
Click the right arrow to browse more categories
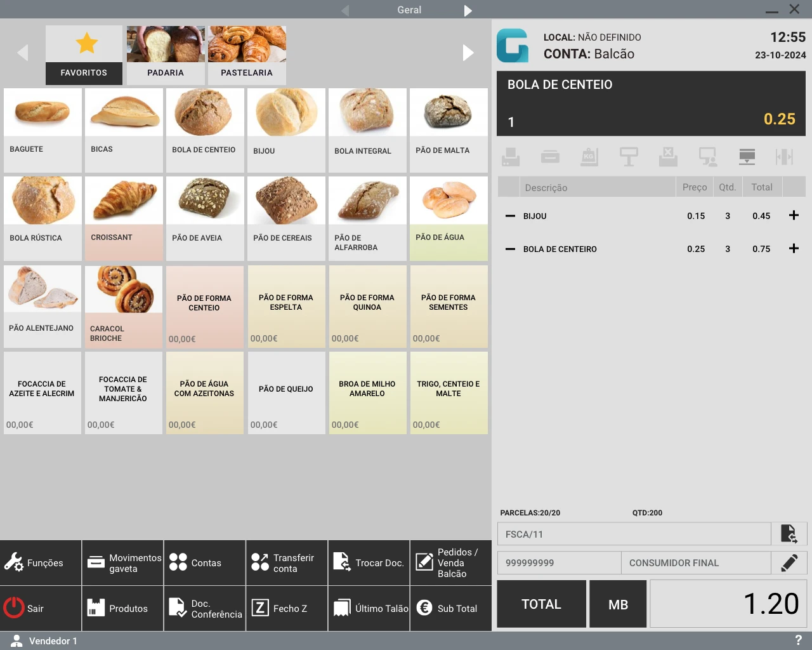click(469, 53)
